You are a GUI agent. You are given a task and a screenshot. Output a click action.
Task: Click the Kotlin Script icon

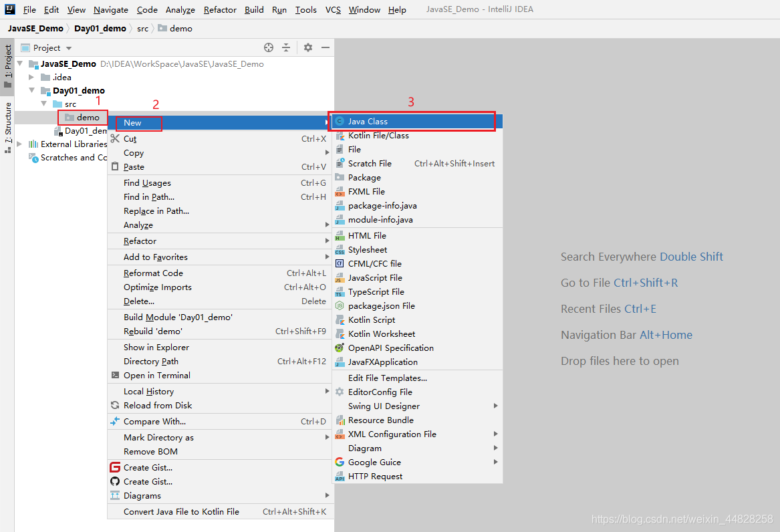(340, 319)
